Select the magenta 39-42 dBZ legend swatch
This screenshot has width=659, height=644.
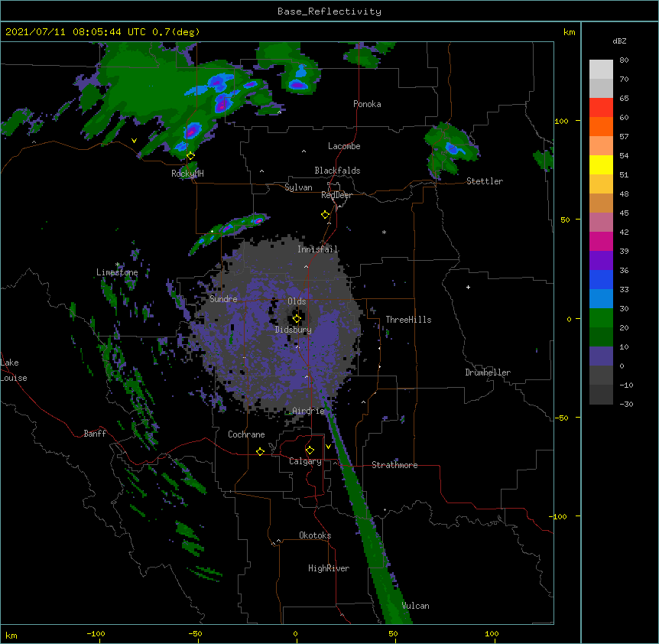point(601,241)
